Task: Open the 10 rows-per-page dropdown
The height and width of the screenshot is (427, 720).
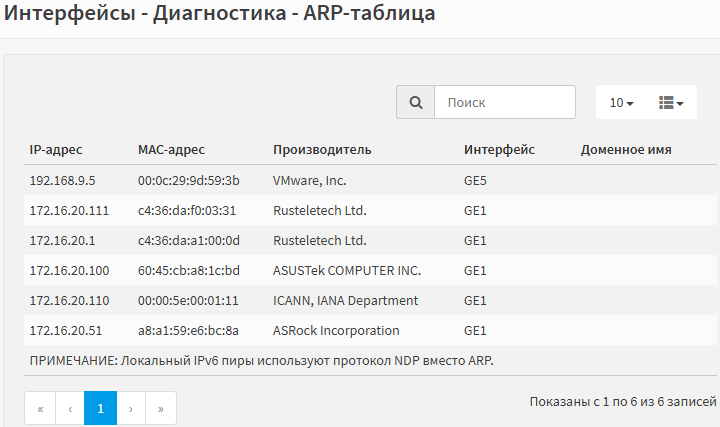Action: click(621, 103)
